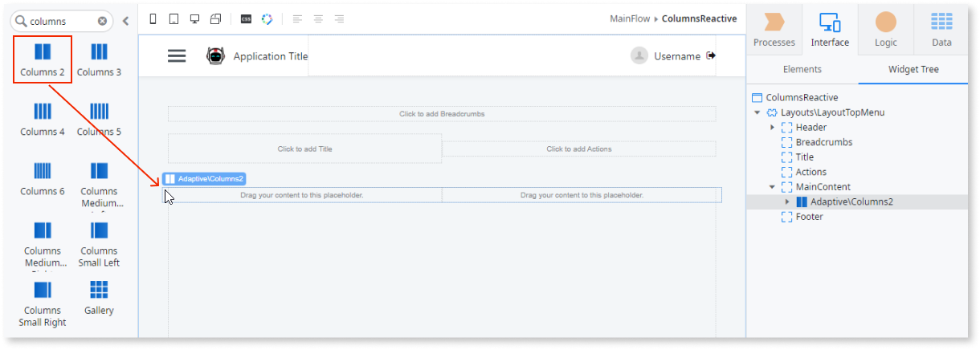The width and height of the screenshot is (980, 350).
Task: Align content to the left
Action: click(298, 18)
